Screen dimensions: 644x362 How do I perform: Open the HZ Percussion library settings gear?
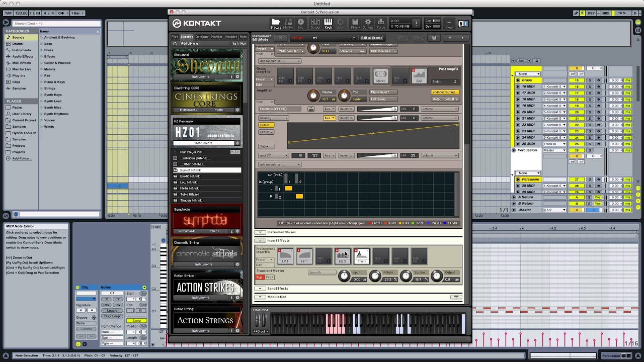(x=237, y=143)
